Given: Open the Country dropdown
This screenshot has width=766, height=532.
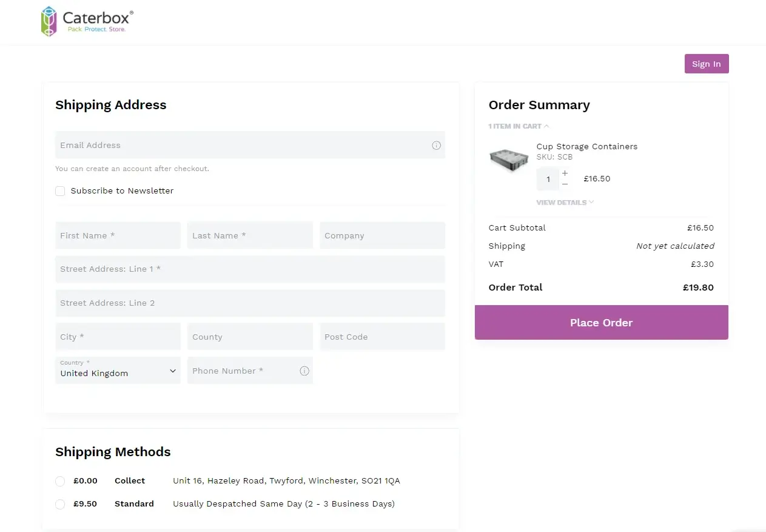Looking at the screenshot, I should [x=118, y=371].
